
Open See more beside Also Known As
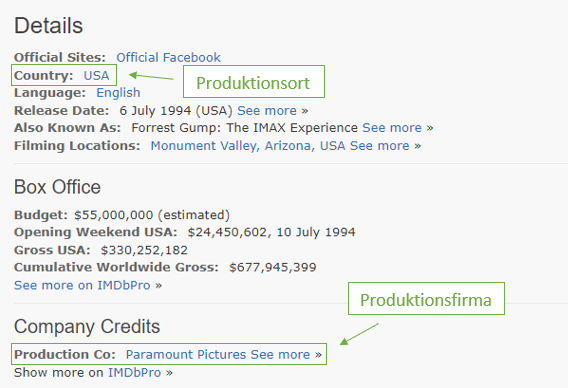tap(397, 128)
